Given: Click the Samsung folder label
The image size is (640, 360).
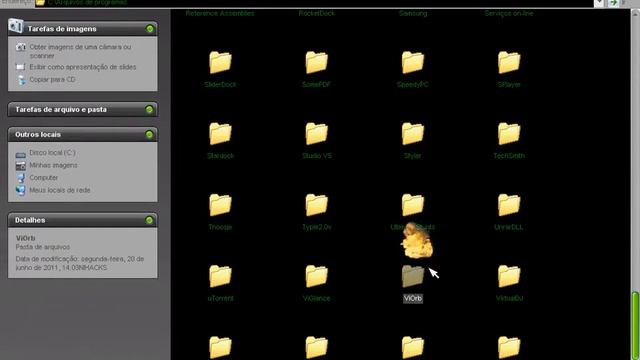Looking at the screenshot, I should [x=413, y=13].
